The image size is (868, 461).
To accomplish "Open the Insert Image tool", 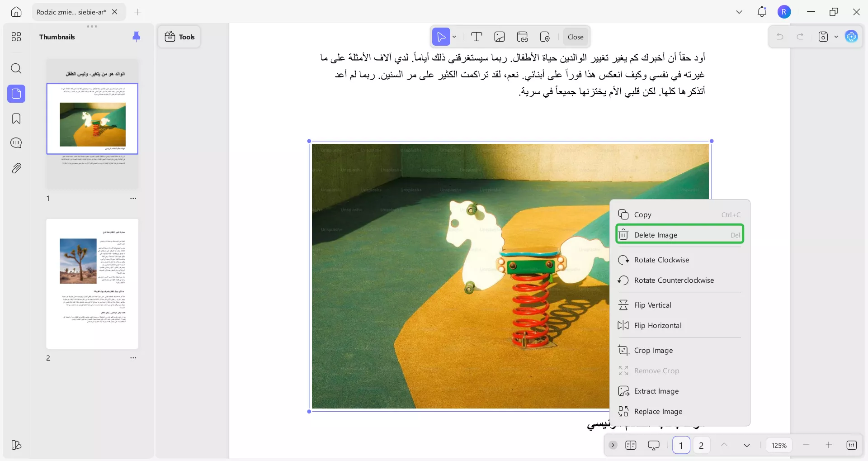I will click(500, 37).
